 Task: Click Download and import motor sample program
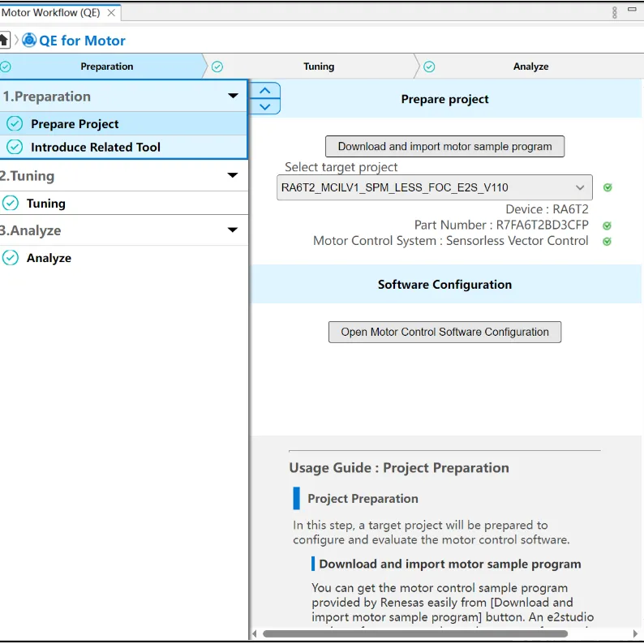444,147
